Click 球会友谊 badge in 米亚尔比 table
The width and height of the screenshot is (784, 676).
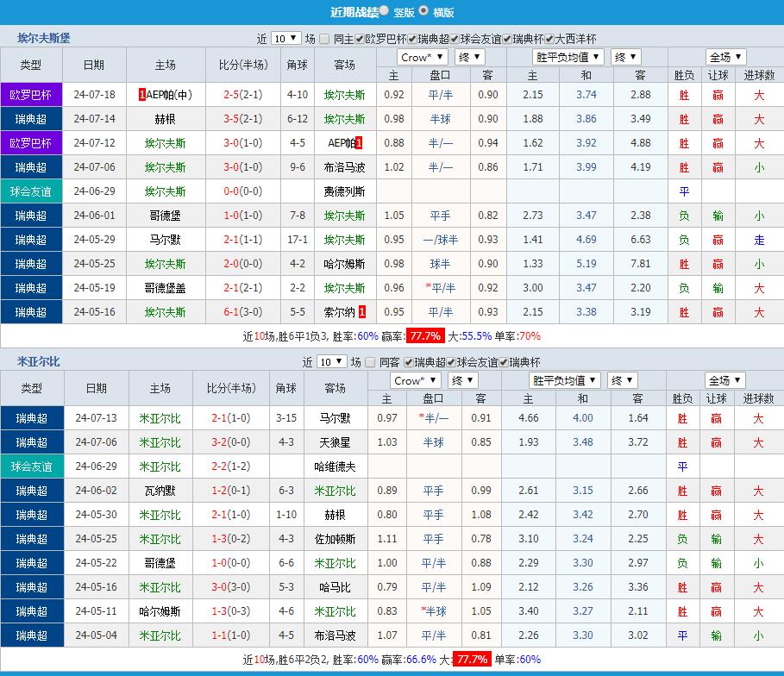31,466
